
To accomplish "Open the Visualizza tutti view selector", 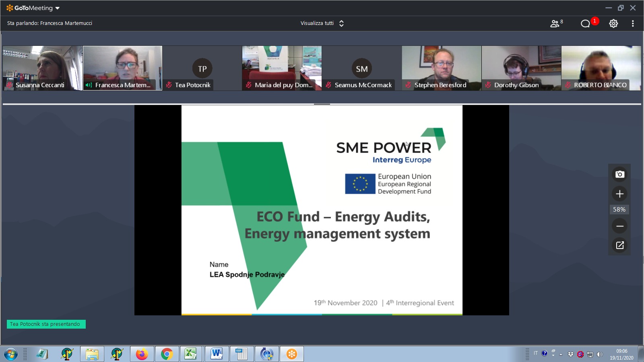I will coord(322,23).
